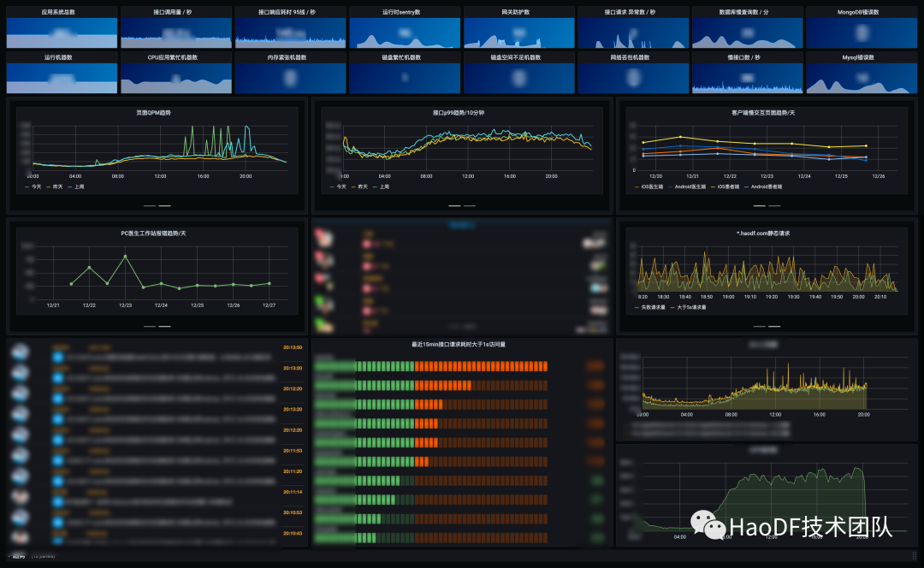Open the 网关防护数 panel title menu
924x568 pixels.
coord(516,12)
